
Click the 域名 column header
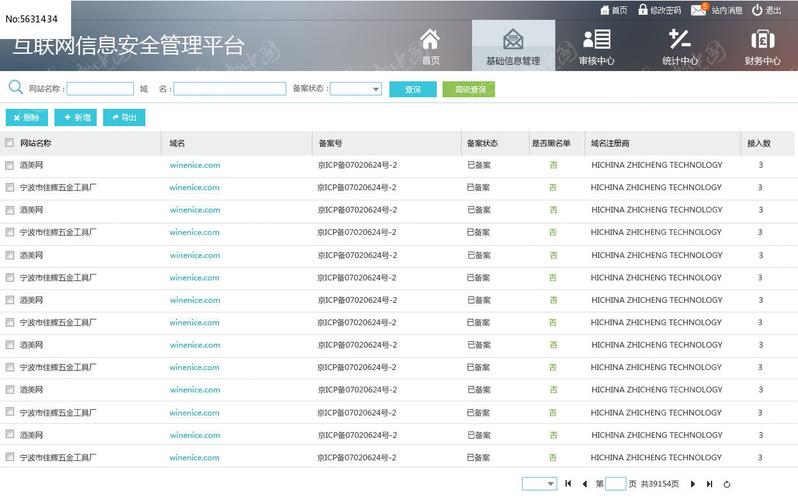coord(177,143)
